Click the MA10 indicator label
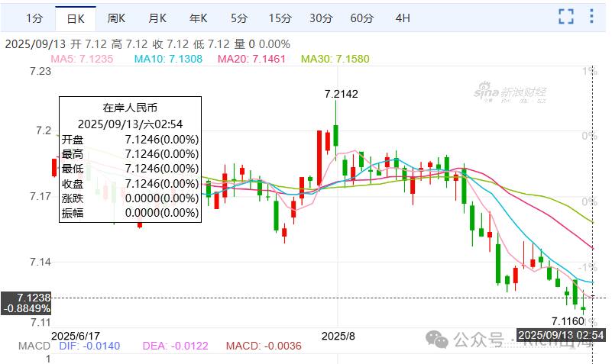 168,59
